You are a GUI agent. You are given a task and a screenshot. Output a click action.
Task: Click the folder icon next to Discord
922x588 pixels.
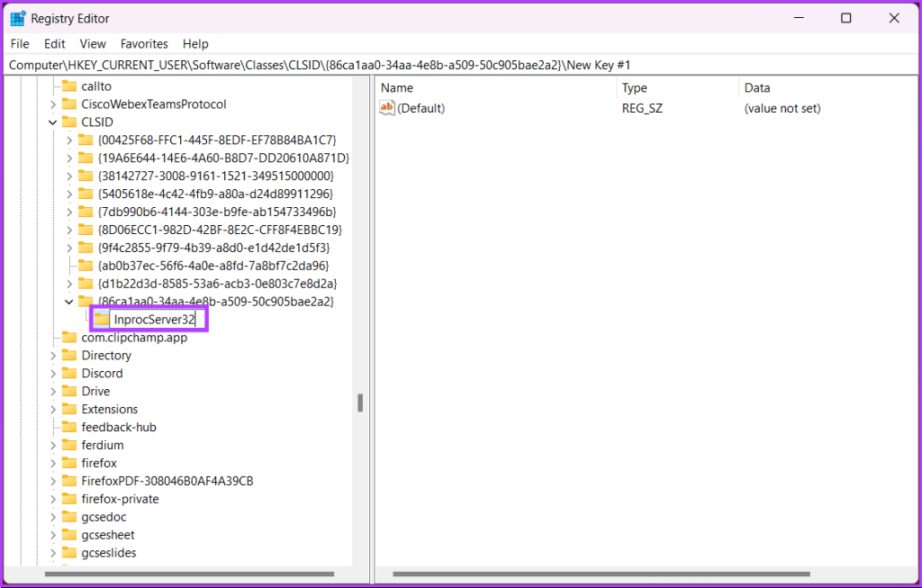coord(69,373)
